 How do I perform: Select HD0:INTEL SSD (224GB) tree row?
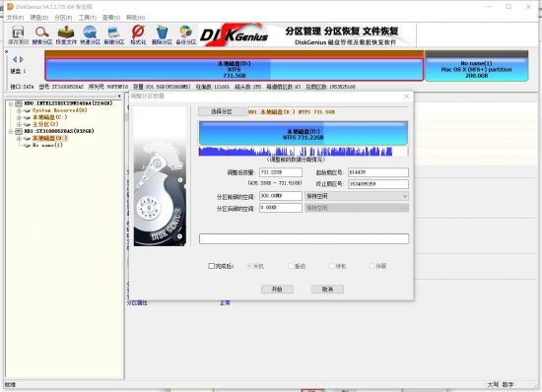pyautogui.click(x=68, y=103)
